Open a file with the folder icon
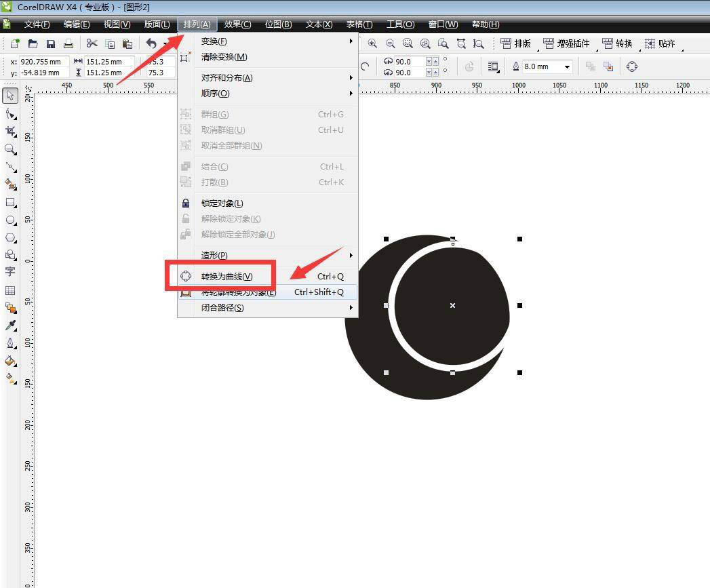The image size is (710, 588). pyautogui.click(x=33, y=43)
